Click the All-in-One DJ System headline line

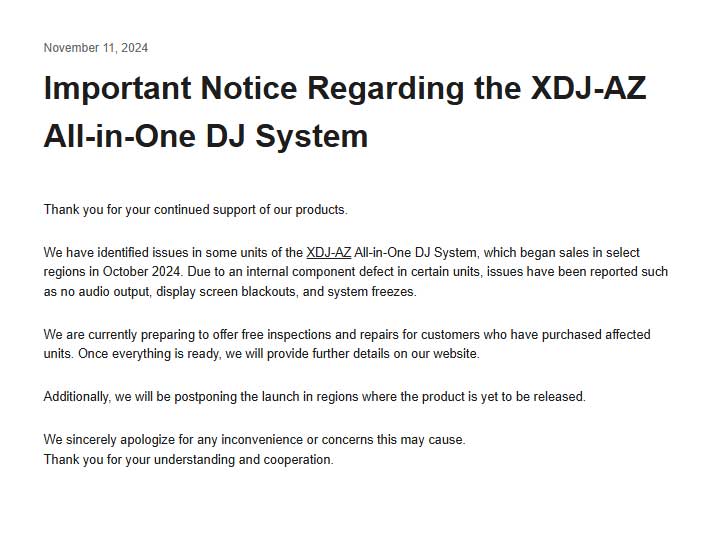click(x=206, y=136)
